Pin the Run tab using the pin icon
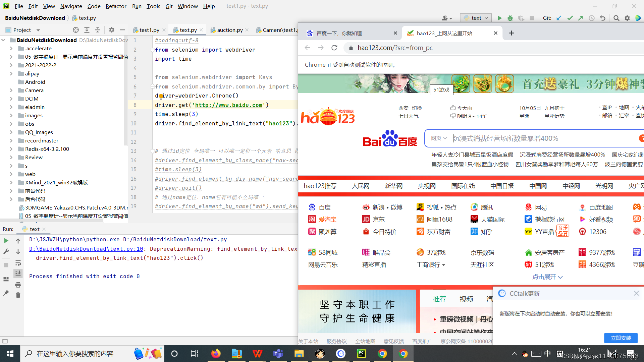Image resolution: width=644 pixels, height=362 pixels. (5, 293)
